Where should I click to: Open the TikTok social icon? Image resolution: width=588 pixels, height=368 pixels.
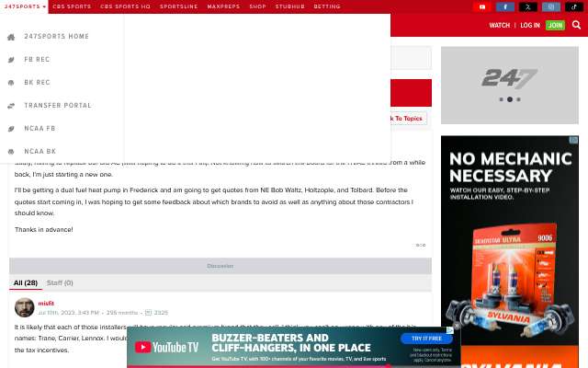(x=574, y=6)
